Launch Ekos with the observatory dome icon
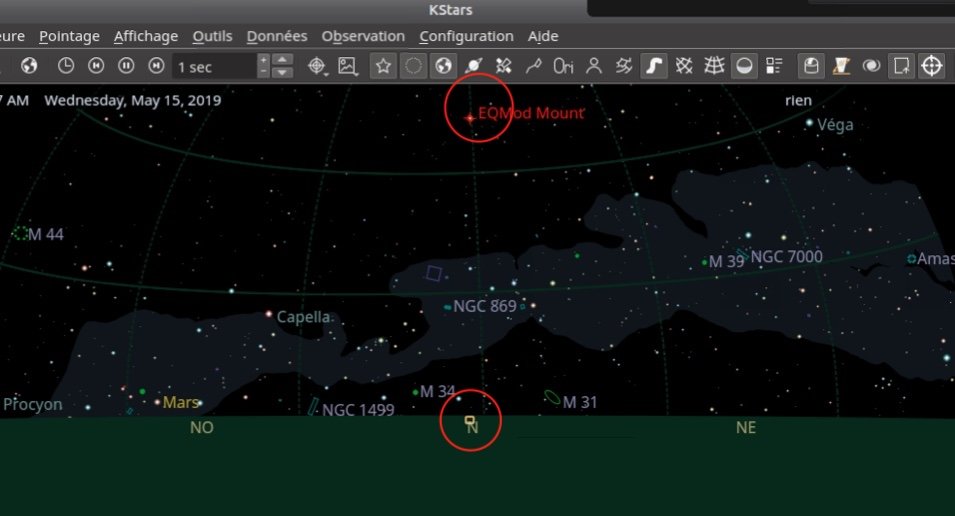Screen dimensions: 955x516 coord(811,66)
